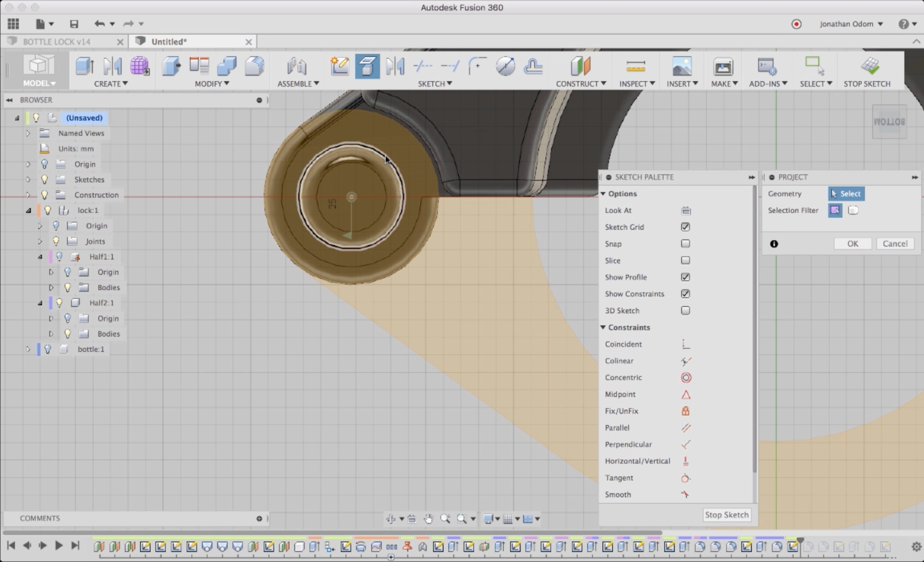Switch to the BOTTLE LOCK v14 tab

tap(57, 42)
